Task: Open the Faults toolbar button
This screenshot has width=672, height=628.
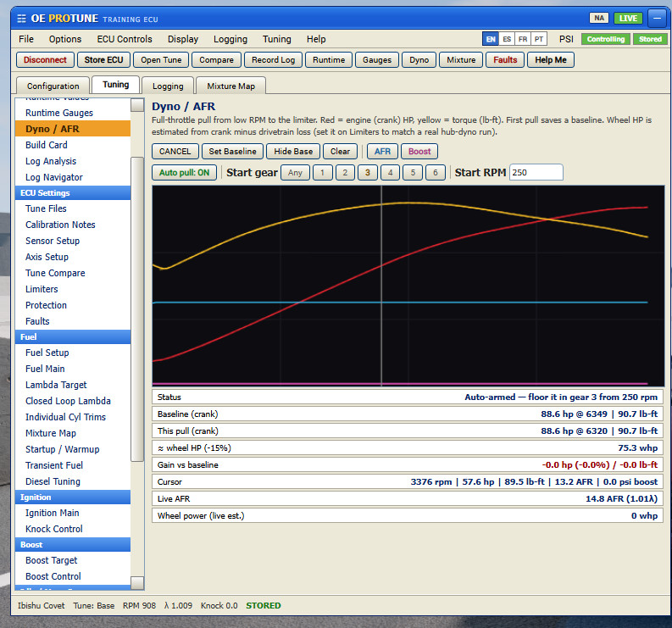Action: (505, 59)
